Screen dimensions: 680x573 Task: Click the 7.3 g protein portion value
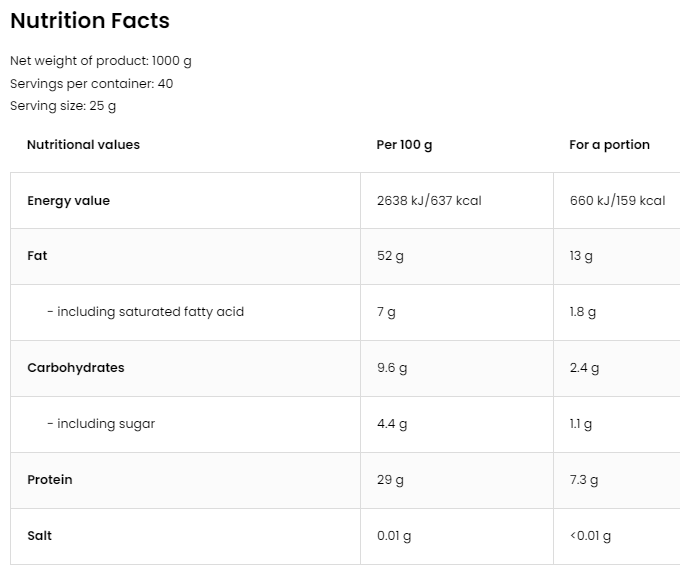click(584, 480)
